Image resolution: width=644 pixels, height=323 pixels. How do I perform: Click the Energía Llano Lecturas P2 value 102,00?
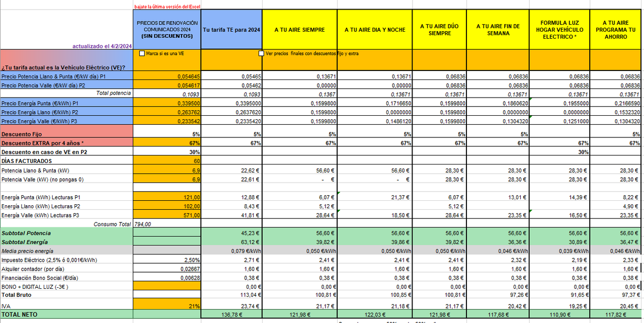point(167,206)
